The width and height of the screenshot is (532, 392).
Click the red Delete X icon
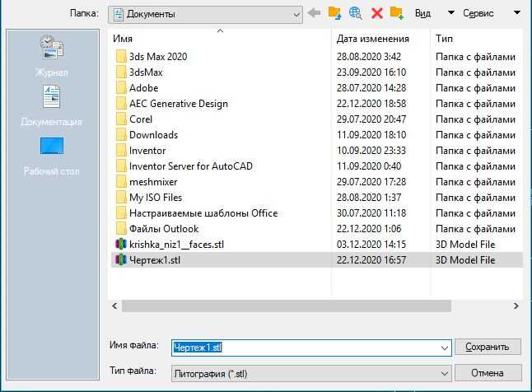pos(376,13)
